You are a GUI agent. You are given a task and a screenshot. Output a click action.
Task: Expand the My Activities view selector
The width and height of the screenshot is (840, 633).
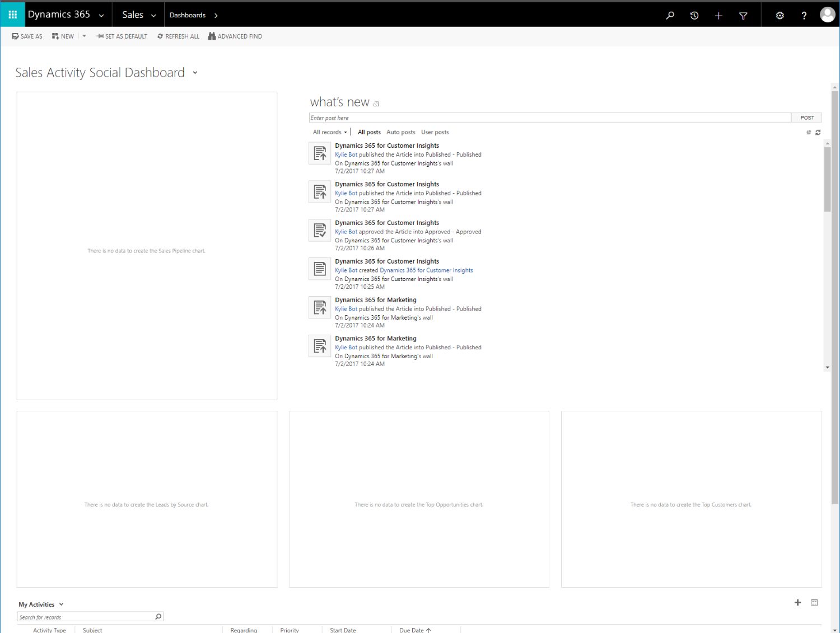pos(61,604)
